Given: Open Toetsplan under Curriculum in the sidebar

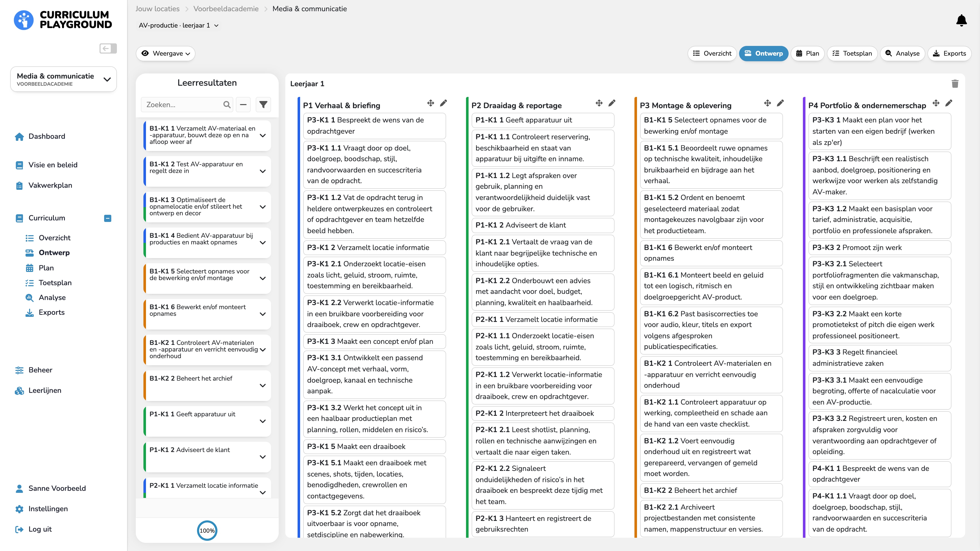Looking at the screenshot, I should click(48, 283).
